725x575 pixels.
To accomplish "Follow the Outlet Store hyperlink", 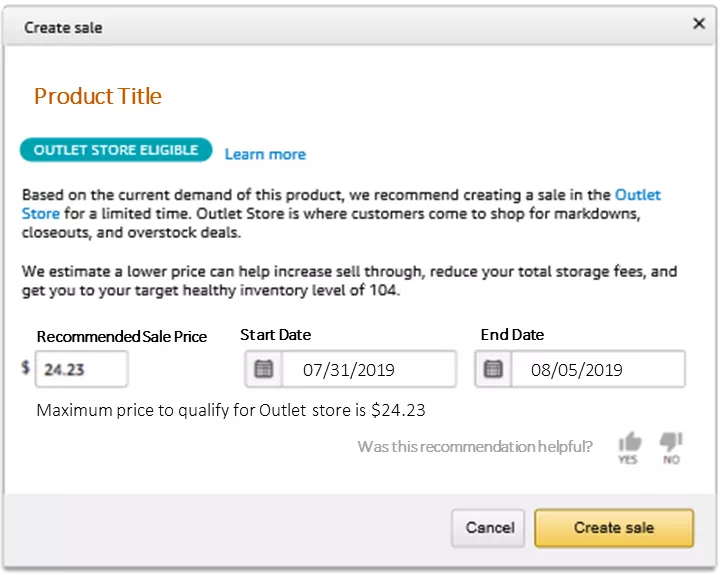I will [637, 195].
